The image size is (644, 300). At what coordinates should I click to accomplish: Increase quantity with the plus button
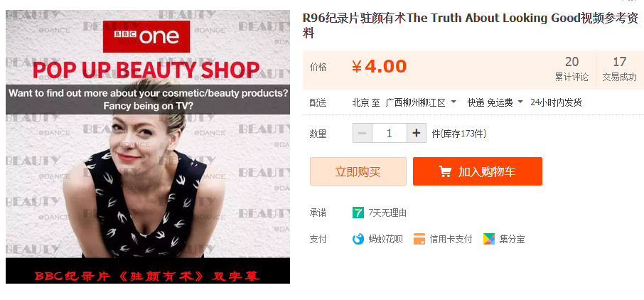pyautogui.click(x=417, y=133)
